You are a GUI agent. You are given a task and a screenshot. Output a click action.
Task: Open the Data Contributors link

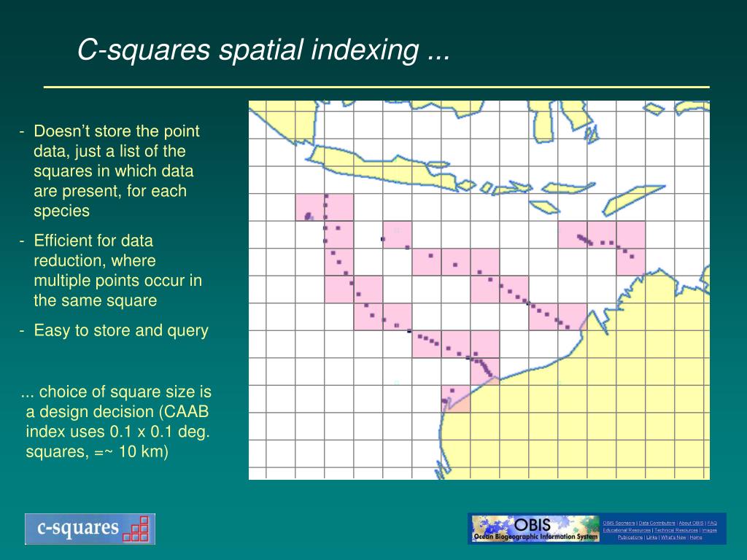[x=657, y=523]
